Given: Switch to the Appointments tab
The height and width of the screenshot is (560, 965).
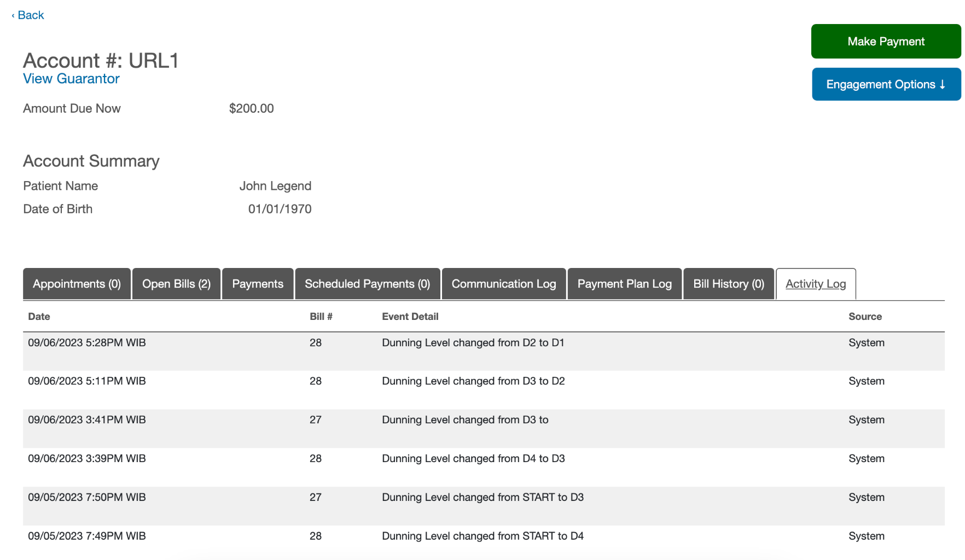Looking at the screenshot, I should coord(77,283).
